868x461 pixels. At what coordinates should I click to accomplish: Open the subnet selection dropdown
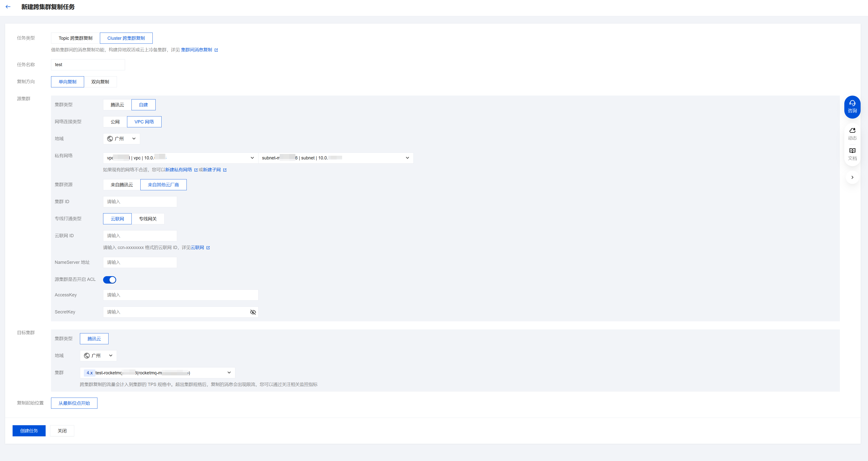pos(336,158)
